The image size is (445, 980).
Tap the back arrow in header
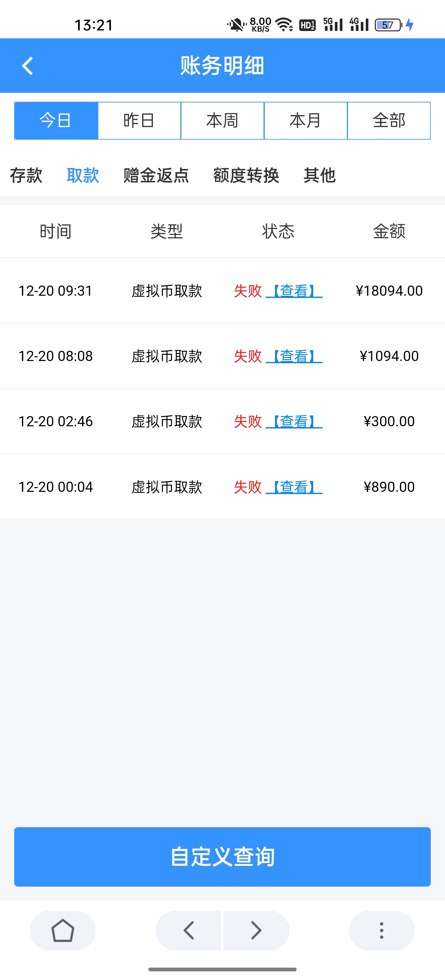click(x=28, y=66)
